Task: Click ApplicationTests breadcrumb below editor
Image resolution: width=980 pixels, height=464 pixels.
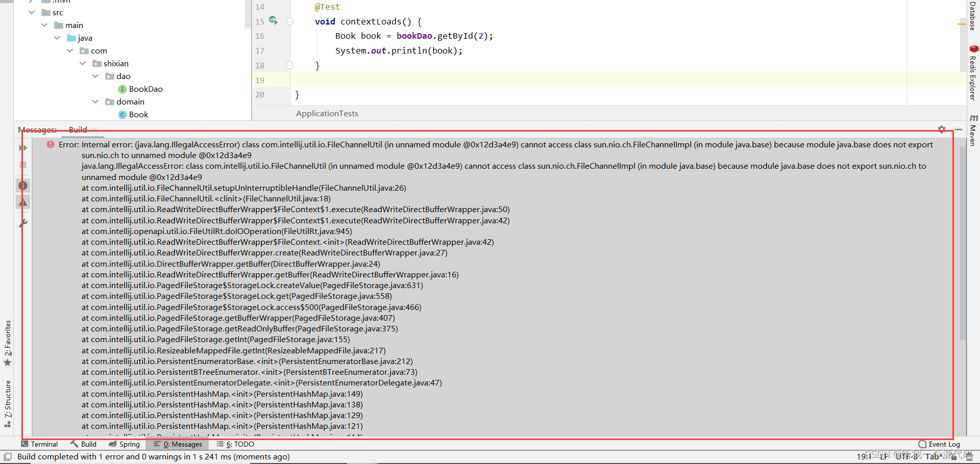Action: [x=327, y=113]
